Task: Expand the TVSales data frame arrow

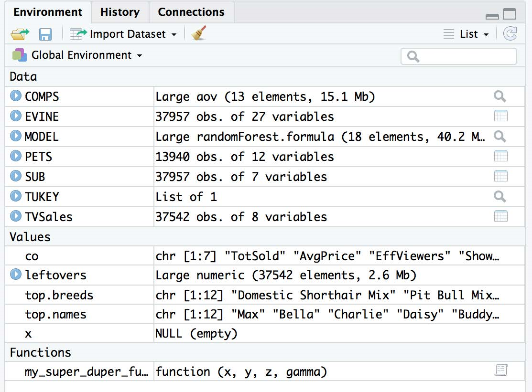Action: [16, 216]
